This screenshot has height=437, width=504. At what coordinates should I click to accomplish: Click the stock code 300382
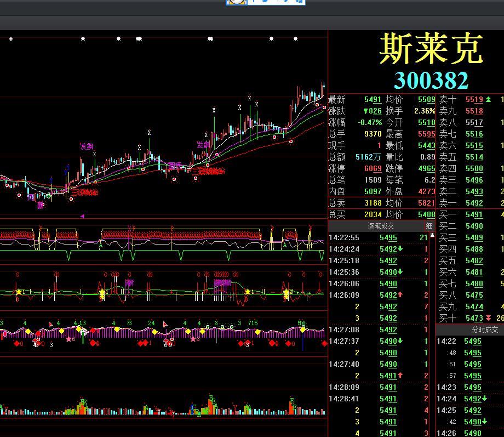431,80
